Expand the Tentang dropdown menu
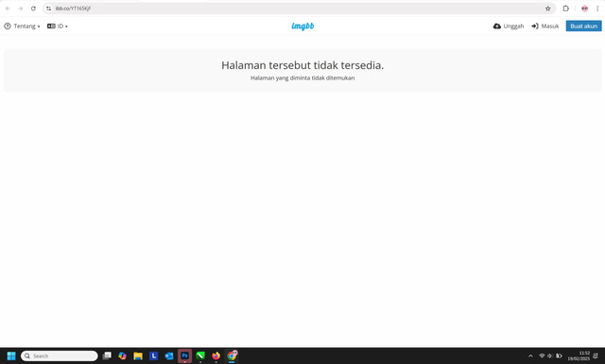This screenshot has width=605, height=364. click(x=22, y=26)
